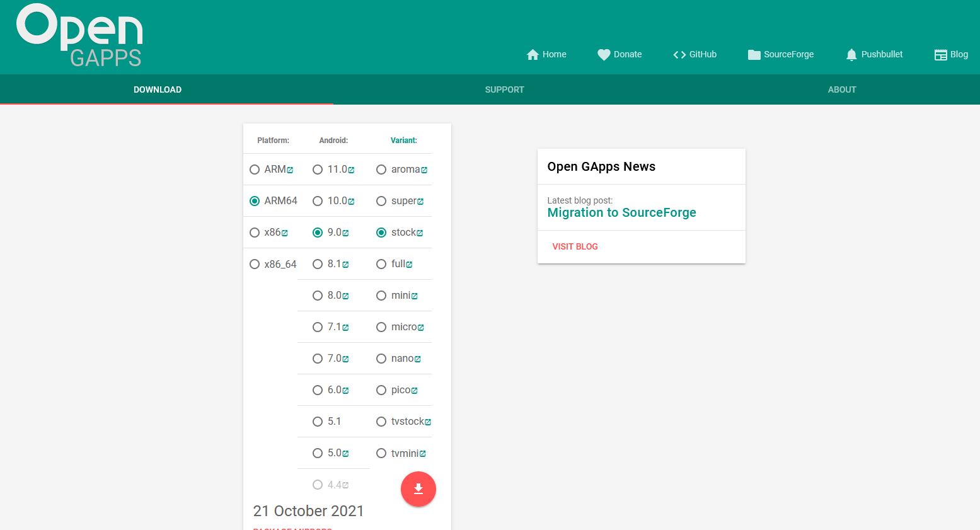
Task: Choose Android 8.1 radio button
Action: (x=318, y=264)
